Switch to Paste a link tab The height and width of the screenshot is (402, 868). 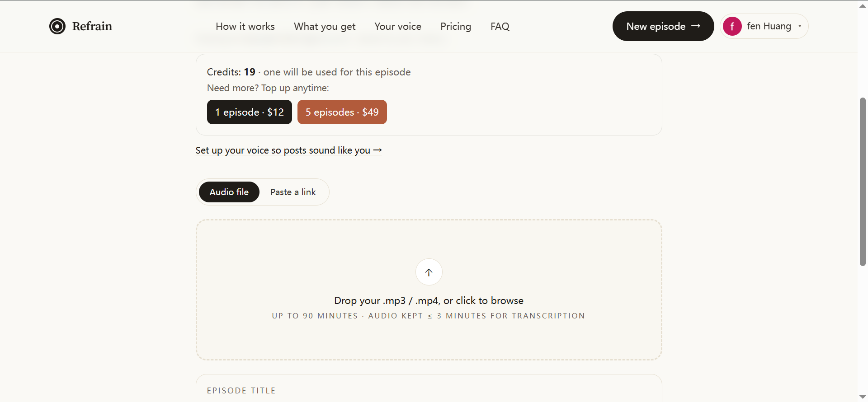click(x=293, y=192)
